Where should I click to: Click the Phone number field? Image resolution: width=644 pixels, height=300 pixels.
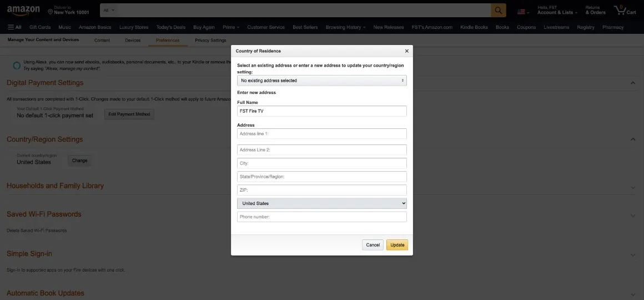(x=321, y=217)
